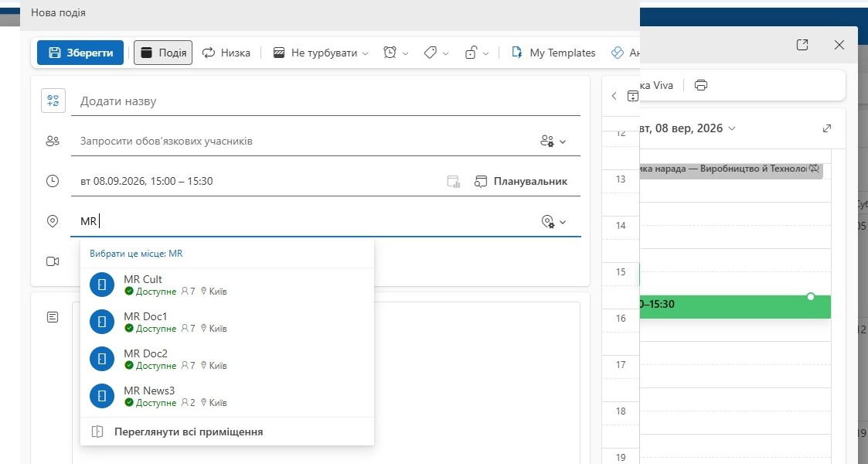Click the required attendees input field
Viewport: 868px width, 464px height.
tap(305, 142)
